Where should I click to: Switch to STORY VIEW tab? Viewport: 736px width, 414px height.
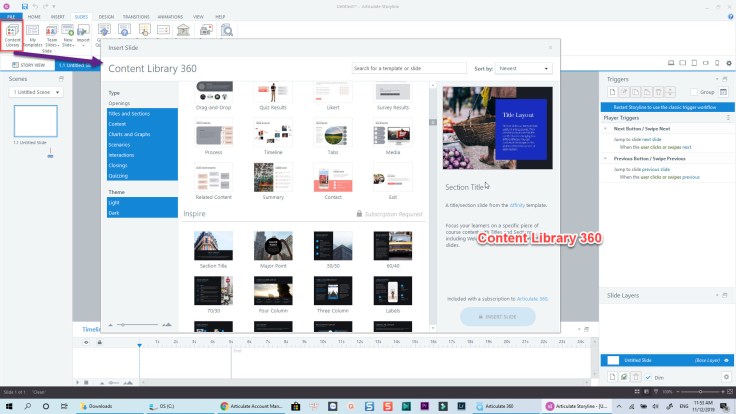click(x=29, y=65)
